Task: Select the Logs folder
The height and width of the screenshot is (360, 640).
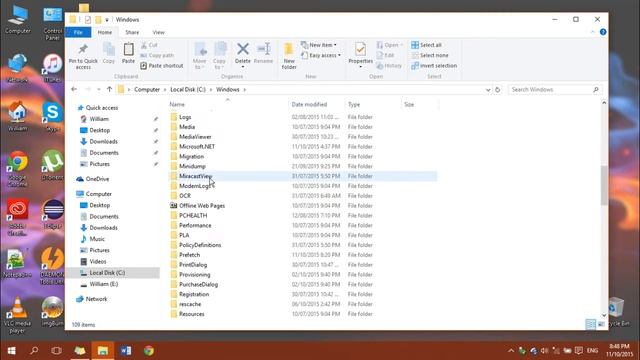Action: click(185, 117)
